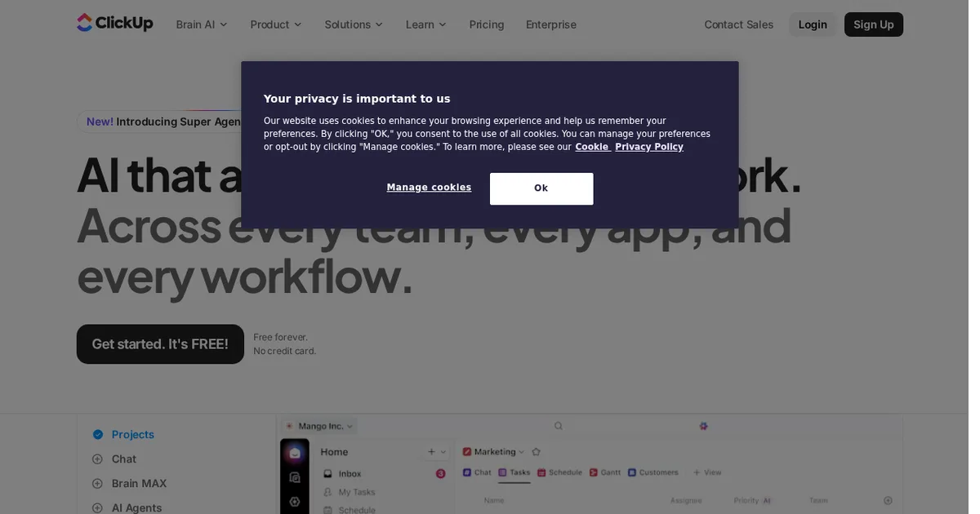Switch to the Chat view tab
This screenshot has width=980, height=514.
click(x=477, y=472)
